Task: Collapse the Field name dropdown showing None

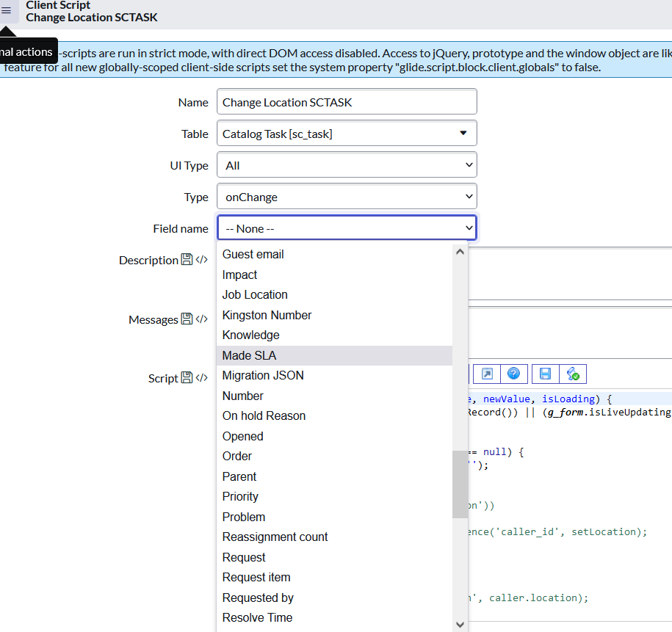Action: coord(347,228)
